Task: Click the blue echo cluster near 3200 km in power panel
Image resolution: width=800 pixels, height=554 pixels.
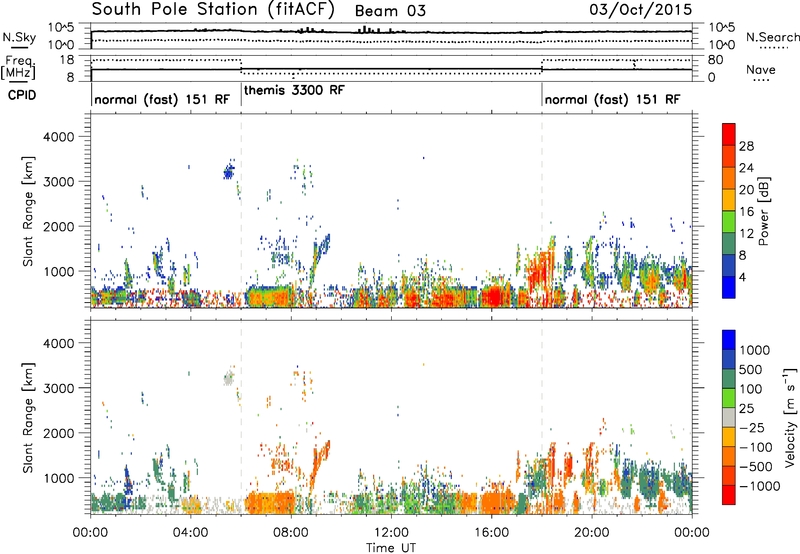Action: click(229, 171)
